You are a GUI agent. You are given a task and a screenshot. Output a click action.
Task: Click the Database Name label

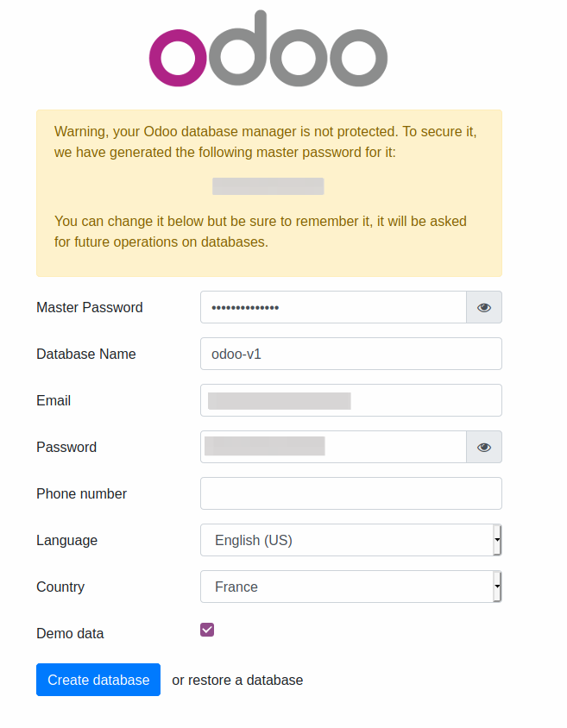click(86, 354)
